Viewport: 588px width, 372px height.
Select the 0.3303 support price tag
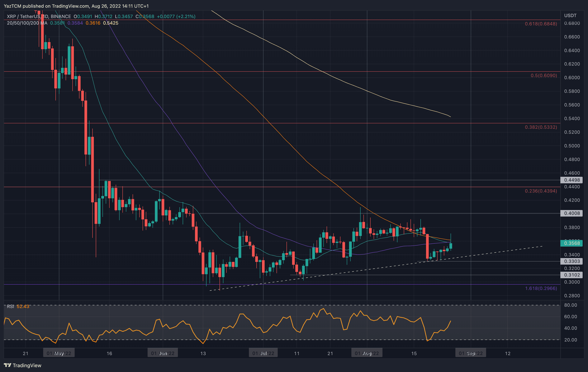pos(571,261)
